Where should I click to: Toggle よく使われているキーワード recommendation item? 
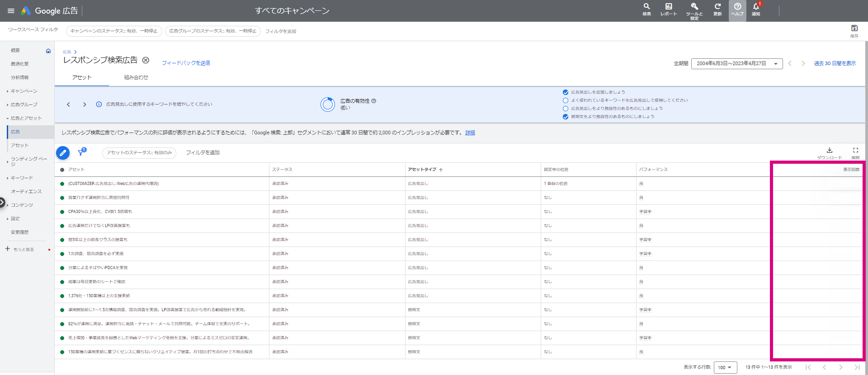coord(566,100)
